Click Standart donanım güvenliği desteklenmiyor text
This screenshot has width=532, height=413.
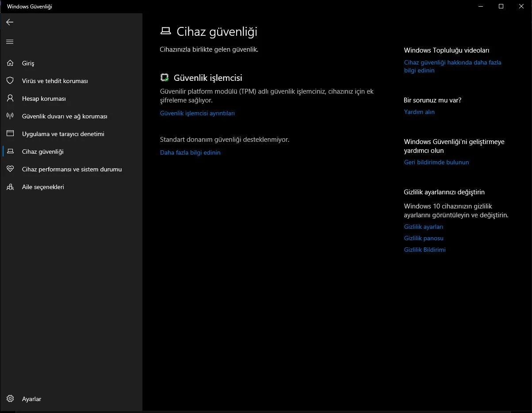[x=225, y=140]
